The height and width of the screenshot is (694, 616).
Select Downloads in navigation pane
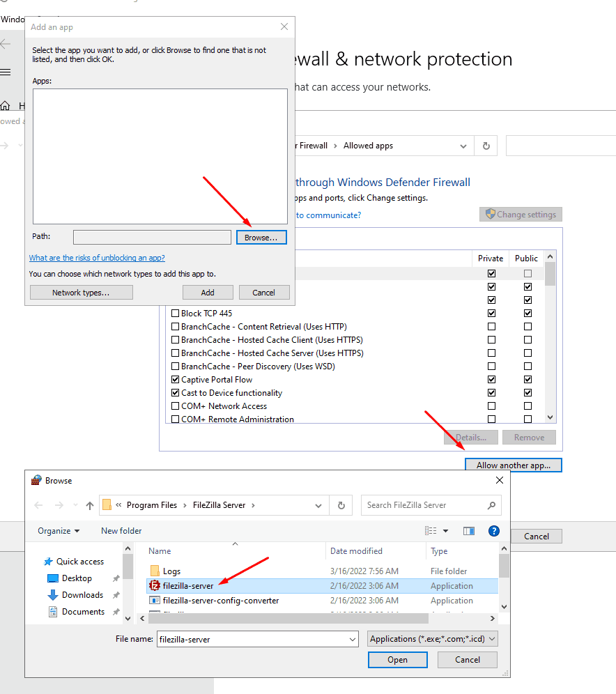coord(76,595)
